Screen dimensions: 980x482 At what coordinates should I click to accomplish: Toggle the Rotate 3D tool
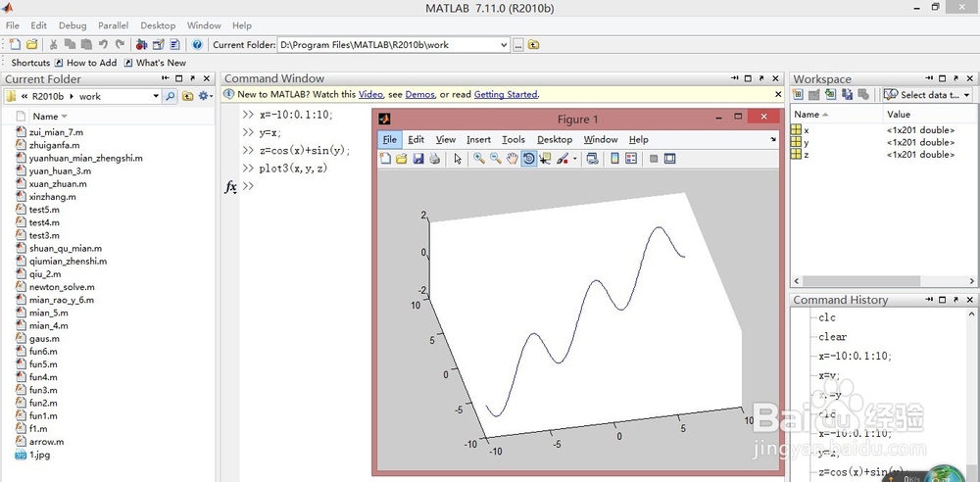point(529,159)
